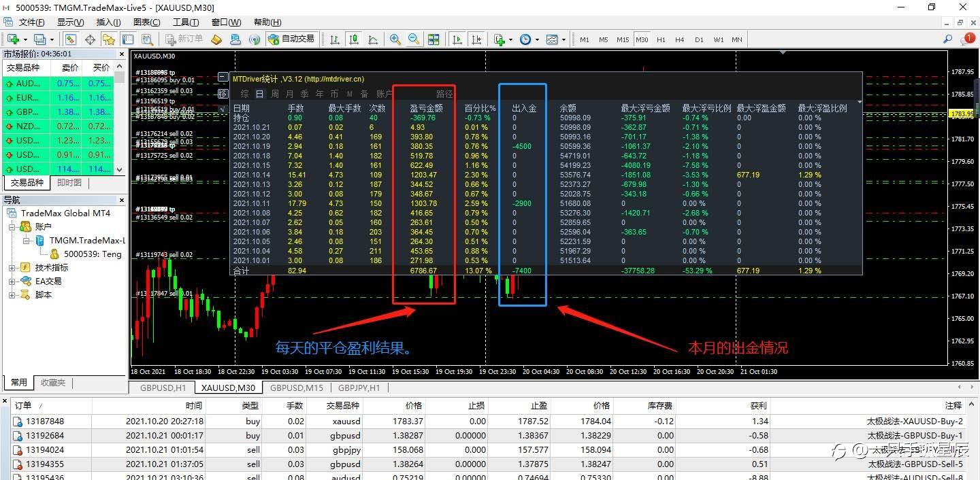Expand the 脚本 tree node
The image size is (980, 480).
click(x=12, y=294)
